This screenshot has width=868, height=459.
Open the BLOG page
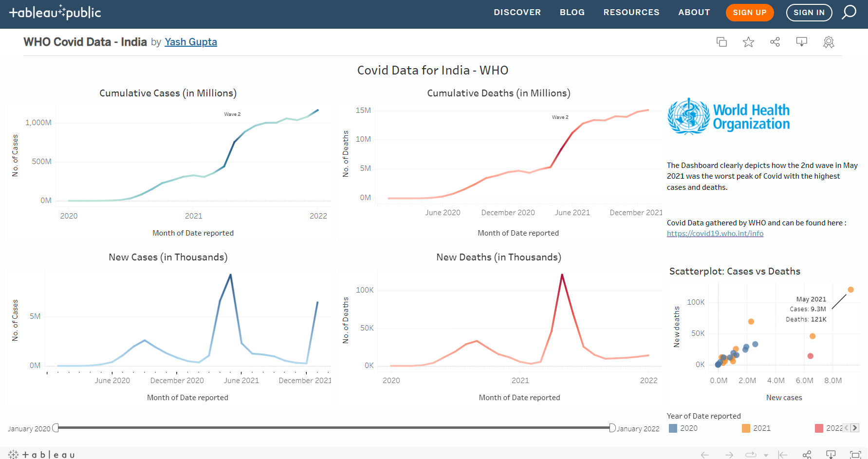pyautogui.click(x=572, y=12)
